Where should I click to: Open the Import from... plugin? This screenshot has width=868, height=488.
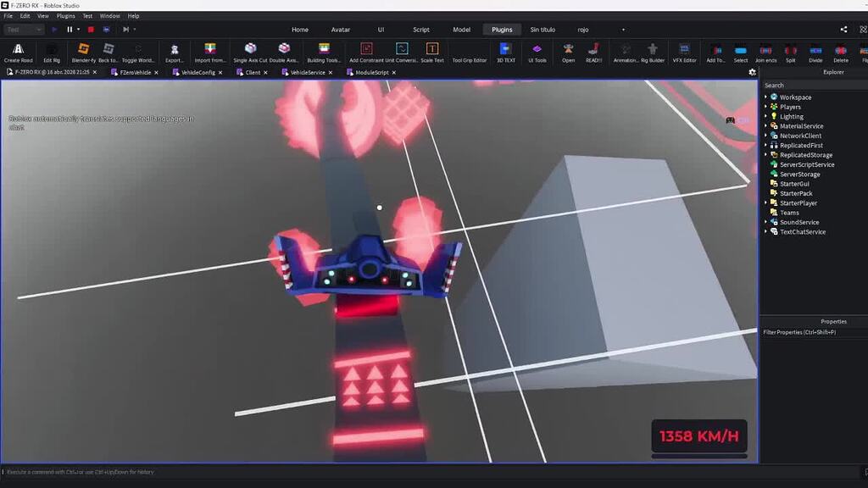tap(210, 53)
